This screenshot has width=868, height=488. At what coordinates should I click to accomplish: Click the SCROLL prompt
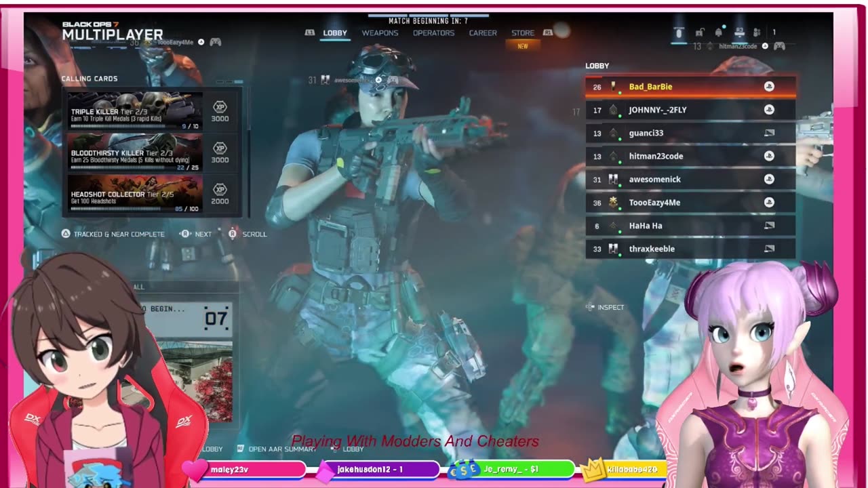click(247, 234)
